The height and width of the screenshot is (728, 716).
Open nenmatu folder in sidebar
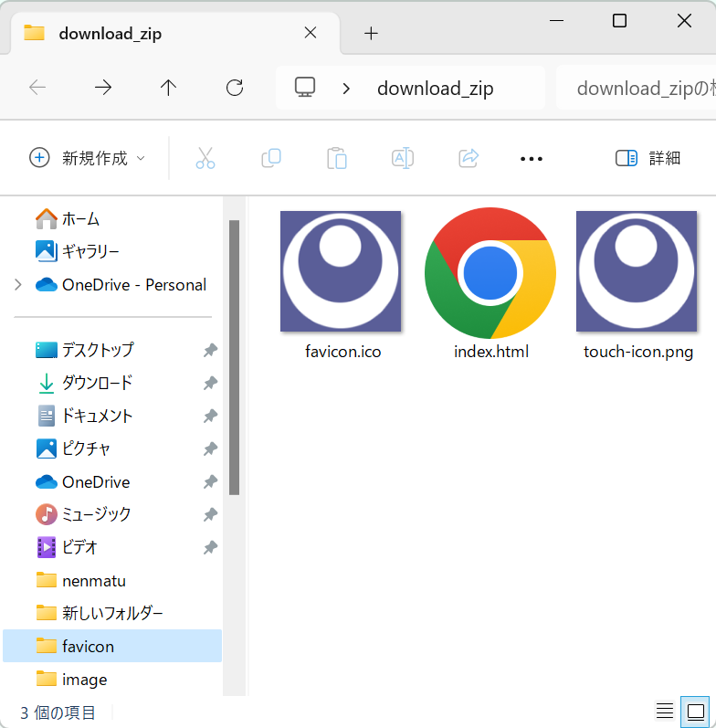point(111,580)
